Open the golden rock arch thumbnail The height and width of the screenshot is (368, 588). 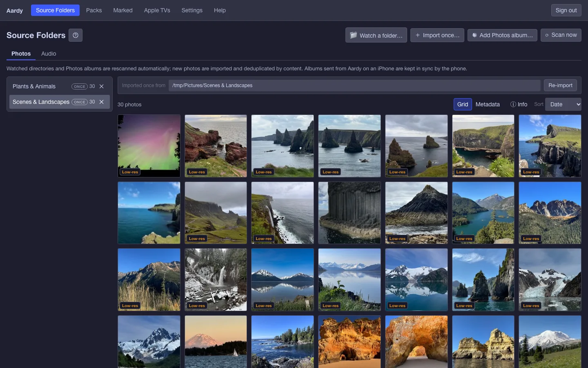[x=416, y=342]
